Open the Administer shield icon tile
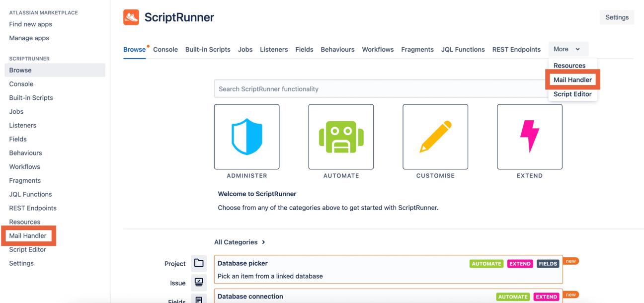The width and height of the screenshot is (644, 303). (246, 137)
